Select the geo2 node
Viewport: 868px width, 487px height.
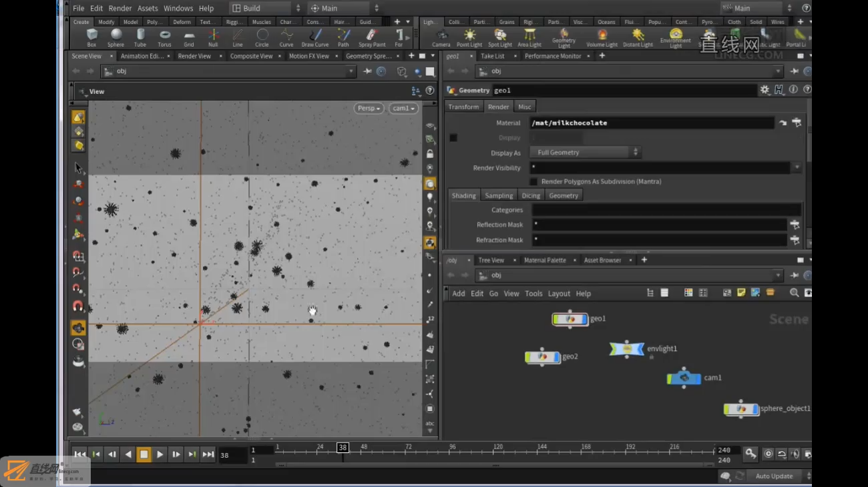coord(542,357)
